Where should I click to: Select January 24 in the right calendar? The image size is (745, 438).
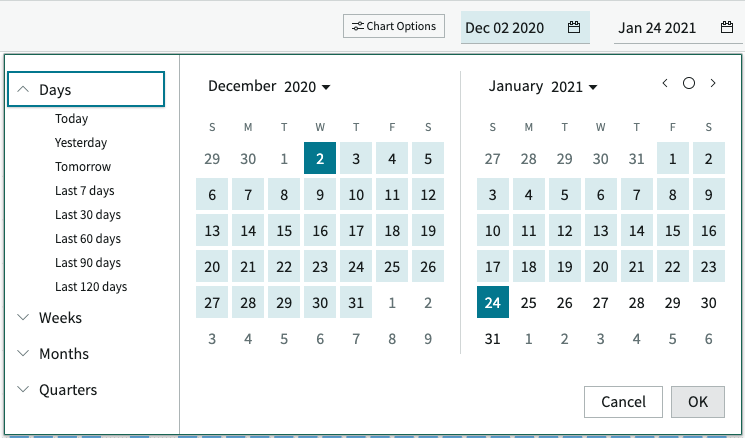click(493, 302)
